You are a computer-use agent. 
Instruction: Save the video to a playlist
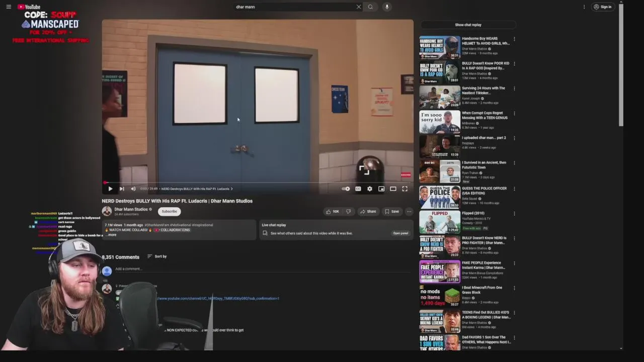pos(392,212)
